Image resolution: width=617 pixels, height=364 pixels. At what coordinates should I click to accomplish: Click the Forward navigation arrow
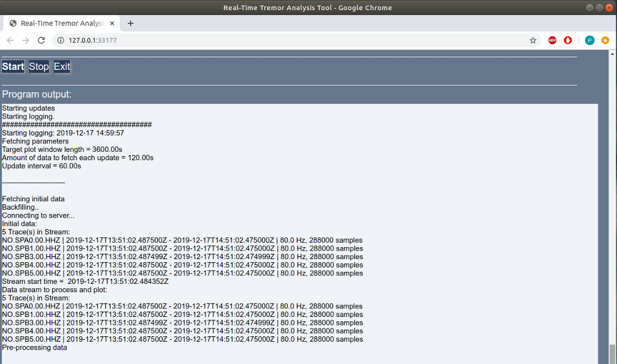tap(25, 40)
